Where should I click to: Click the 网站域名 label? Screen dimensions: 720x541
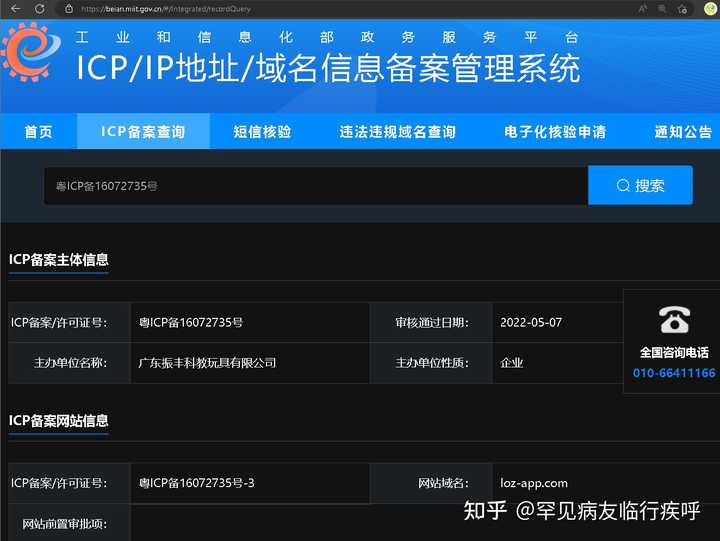pyautogui.click(x=443, y=483)
